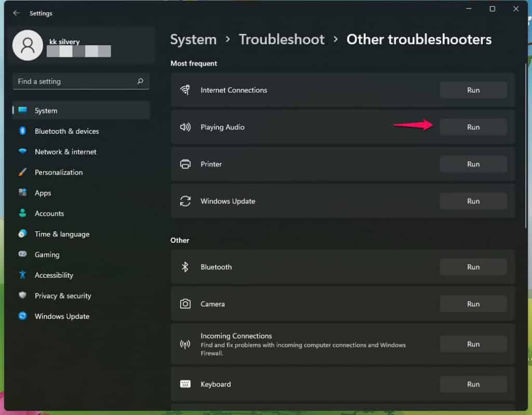532x415 pixels.
Task: Go to Network & internet settings
Action: [81, 152]
